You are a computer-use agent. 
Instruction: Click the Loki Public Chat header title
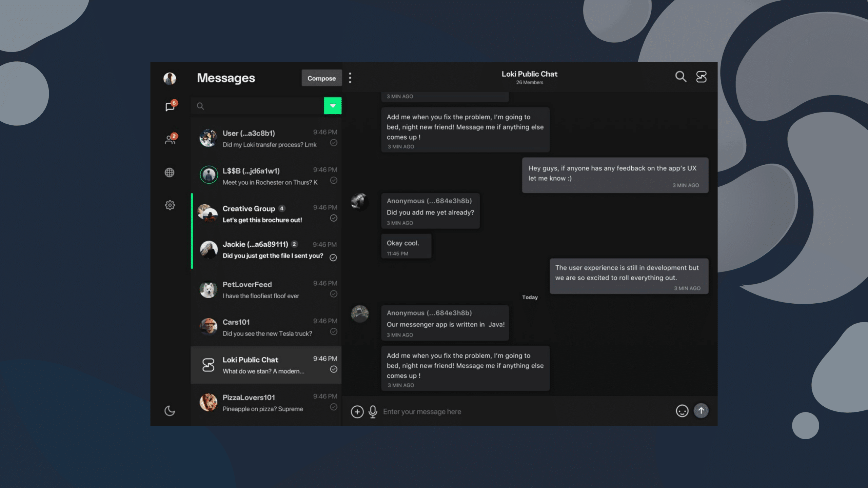click(529, 74)
